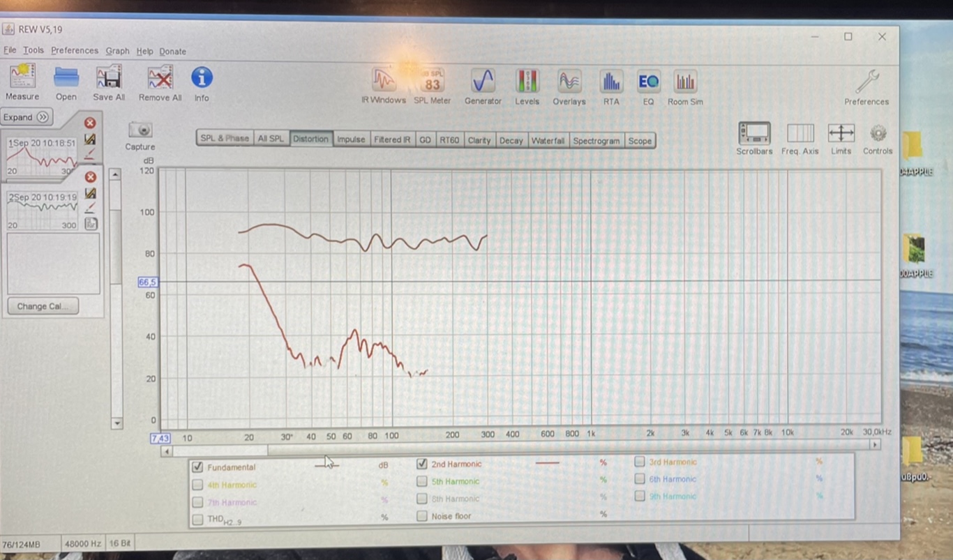Click the Change Cal button
Image resolution: width=953 pixels, height=560 pixels.
43,306
